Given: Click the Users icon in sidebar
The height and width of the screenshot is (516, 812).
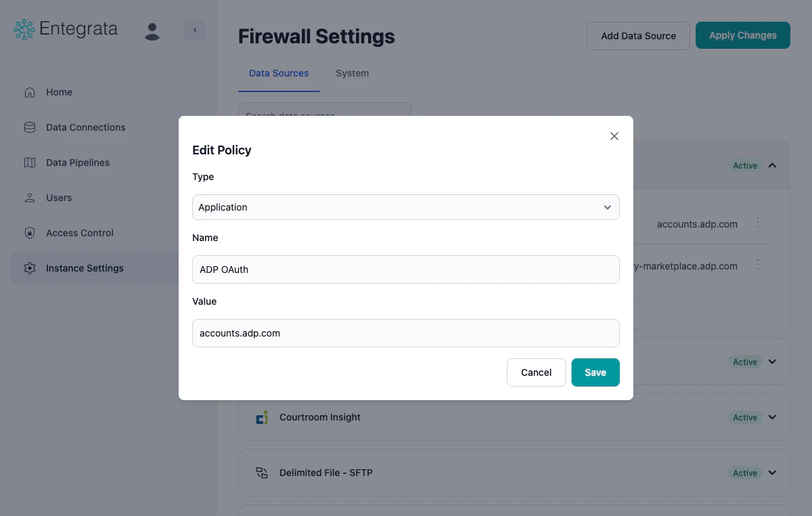Looking at the screenshot, I should coord(29,198).
